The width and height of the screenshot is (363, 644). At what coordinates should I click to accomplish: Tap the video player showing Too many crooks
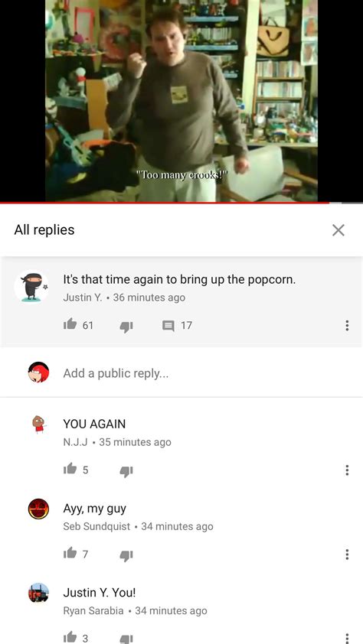coord(181,101)
